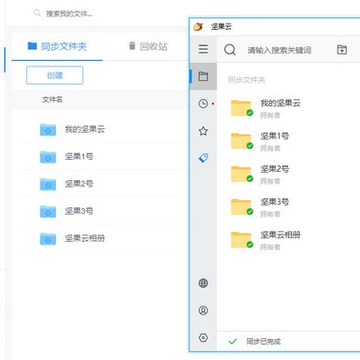
Task: Click the magnifier search icon in the client
Action: [230, 50]
